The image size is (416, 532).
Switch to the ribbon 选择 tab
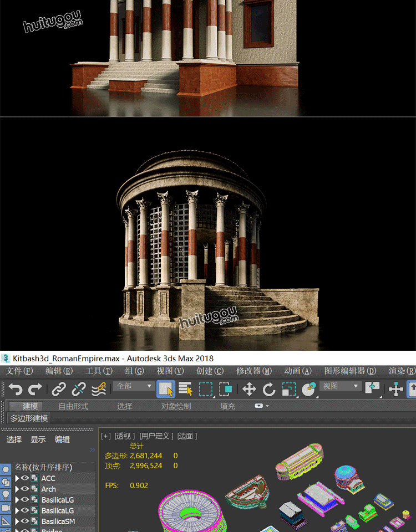[x=125, y=406]
